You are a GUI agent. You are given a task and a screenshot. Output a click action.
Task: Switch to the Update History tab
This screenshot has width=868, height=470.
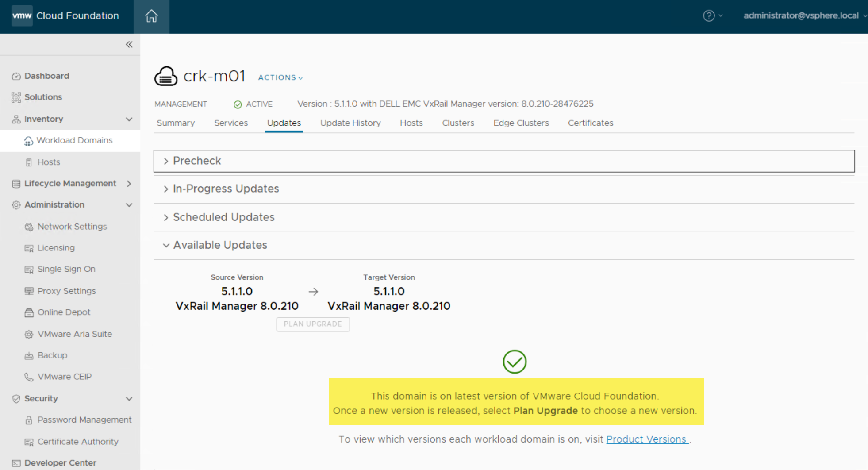350,123
